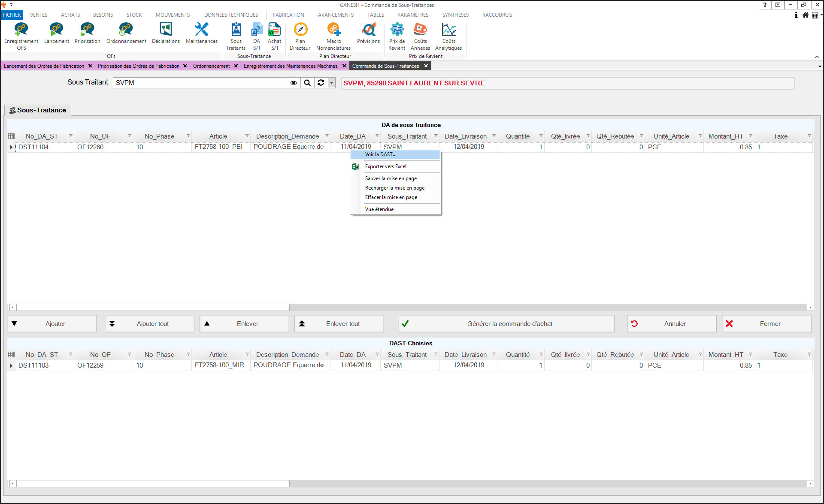Select Voir la DAST context menu entry
The width and height of the screenshot is (824, 504).
(381, 154)
